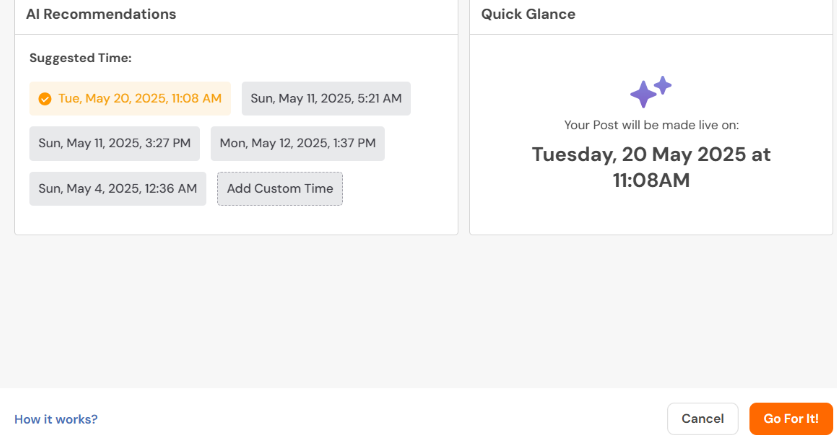The height and width of the screenshot is (445, 837).
Task: Choose Sun, May 11, 2025, 5:21 AM time
Action: (326, 99)
